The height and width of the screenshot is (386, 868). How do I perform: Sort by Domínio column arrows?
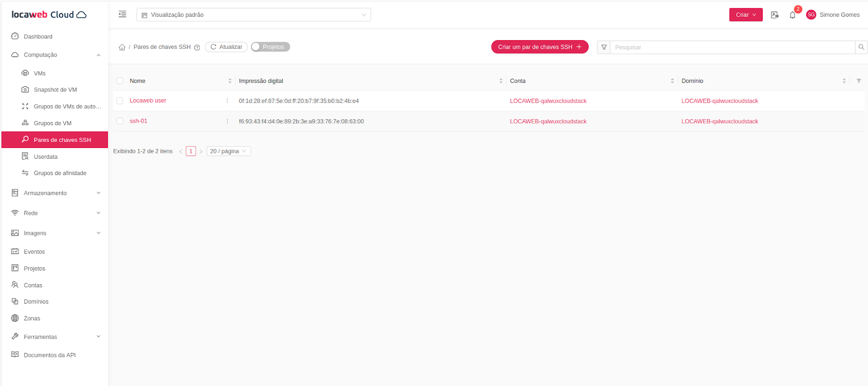pos(844,81)
